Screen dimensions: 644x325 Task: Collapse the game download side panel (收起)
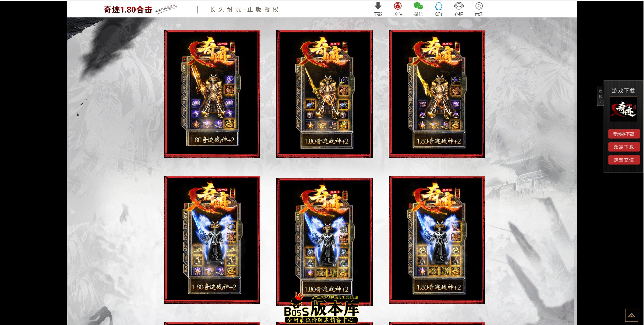coord(600,96)
